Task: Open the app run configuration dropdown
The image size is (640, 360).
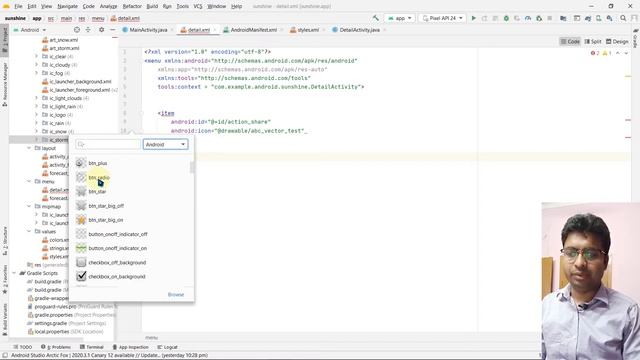Action: pos(400,18)
